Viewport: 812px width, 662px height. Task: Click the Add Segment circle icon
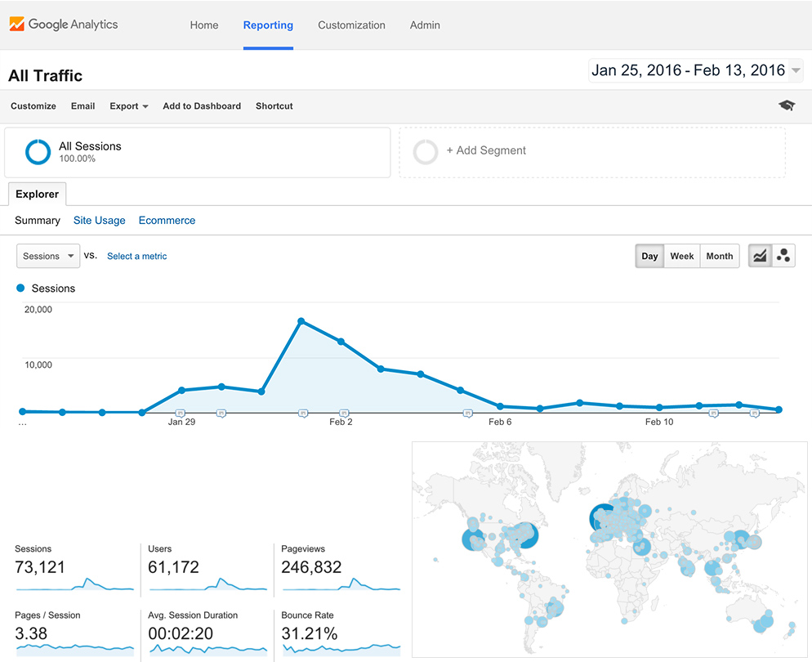tap(425, 151)
